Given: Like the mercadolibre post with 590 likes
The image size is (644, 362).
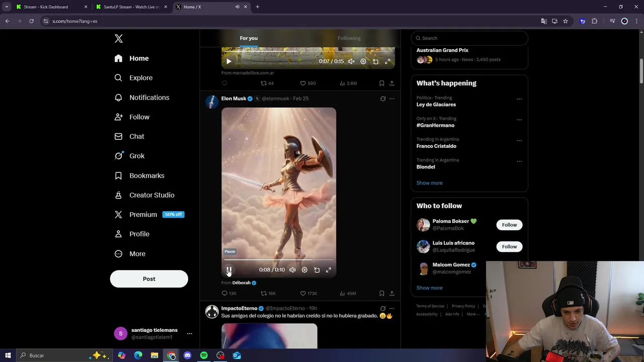Looking at the screenshot, I should coord(307,83).
